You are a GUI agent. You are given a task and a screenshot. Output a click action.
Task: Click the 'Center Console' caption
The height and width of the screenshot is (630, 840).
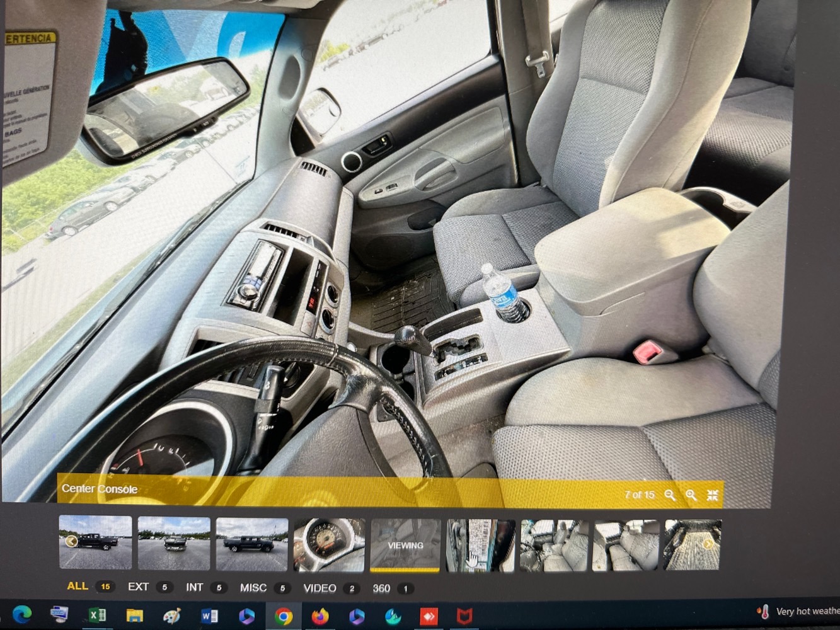(100, 489)
